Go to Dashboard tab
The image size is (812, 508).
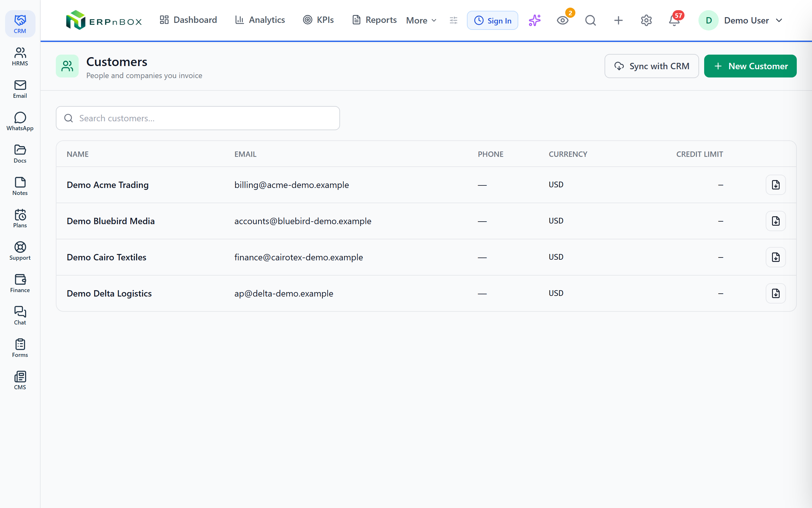pyautogui.click(x=188, y=20)
